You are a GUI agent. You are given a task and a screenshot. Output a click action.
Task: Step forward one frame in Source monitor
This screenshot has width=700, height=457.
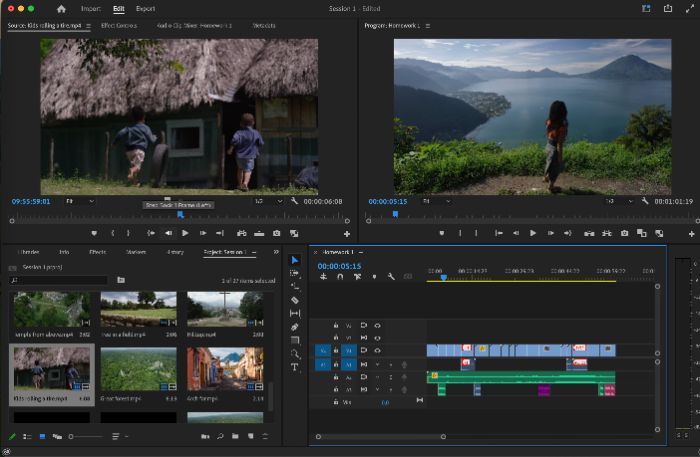pos(203,233)
